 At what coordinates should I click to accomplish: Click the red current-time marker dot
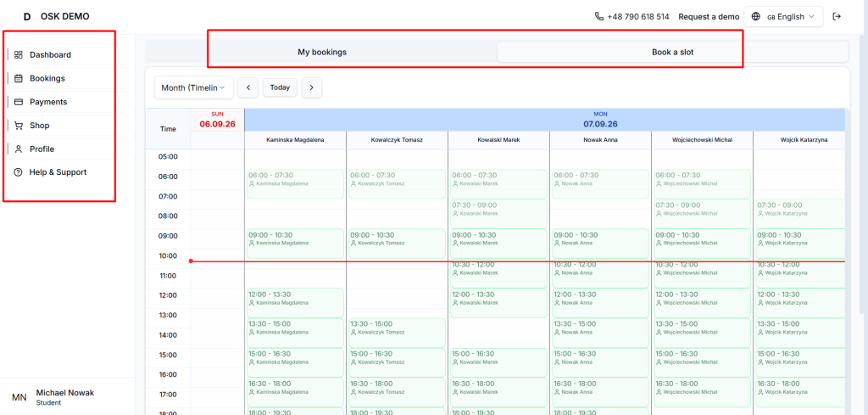[x=191, y=261]
